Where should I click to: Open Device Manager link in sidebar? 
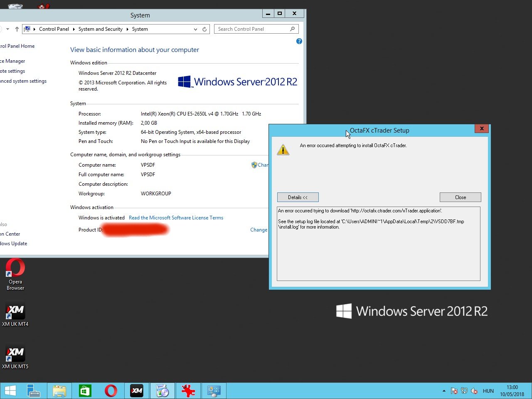[x=12, y=61]
